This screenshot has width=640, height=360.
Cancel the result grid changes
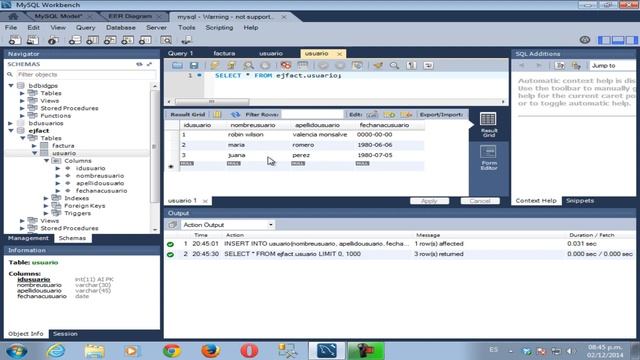[x=480, y=201]
